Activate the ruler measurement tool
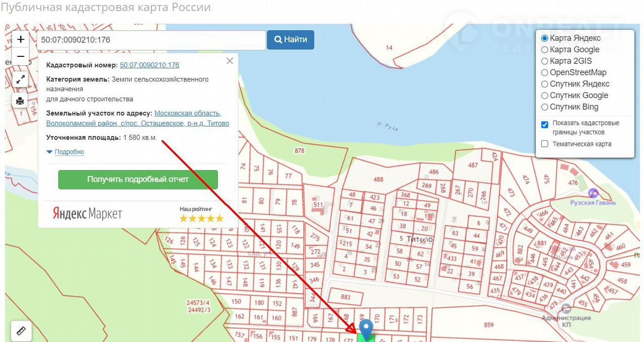Image resolution: width=644 pixels, height=342 pixels. coord(21,331)
